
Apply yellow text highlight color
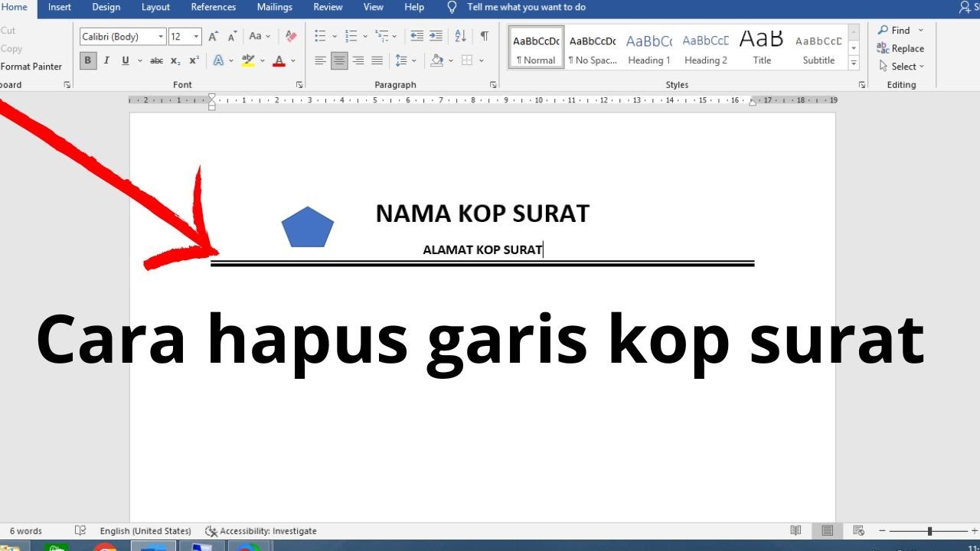tap(247, 60)
